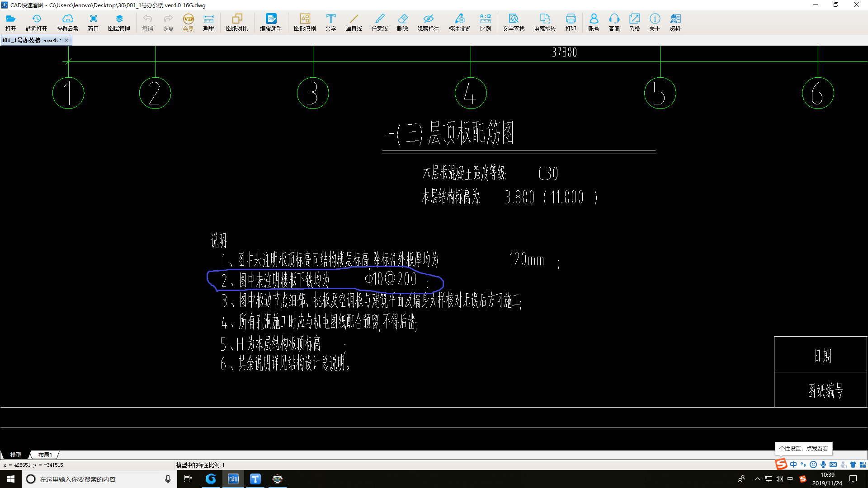This screenshot has width=868, height=488.
Task: Click the coordinate readout x = 428651
Action: pyautogui.click(x=33, y=465)
